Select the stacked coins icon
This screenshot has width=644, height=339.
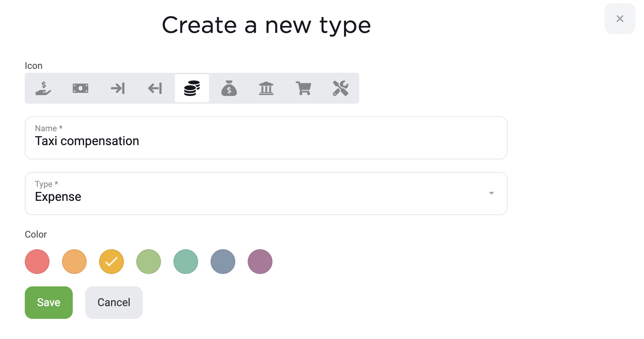click(192, 88)
